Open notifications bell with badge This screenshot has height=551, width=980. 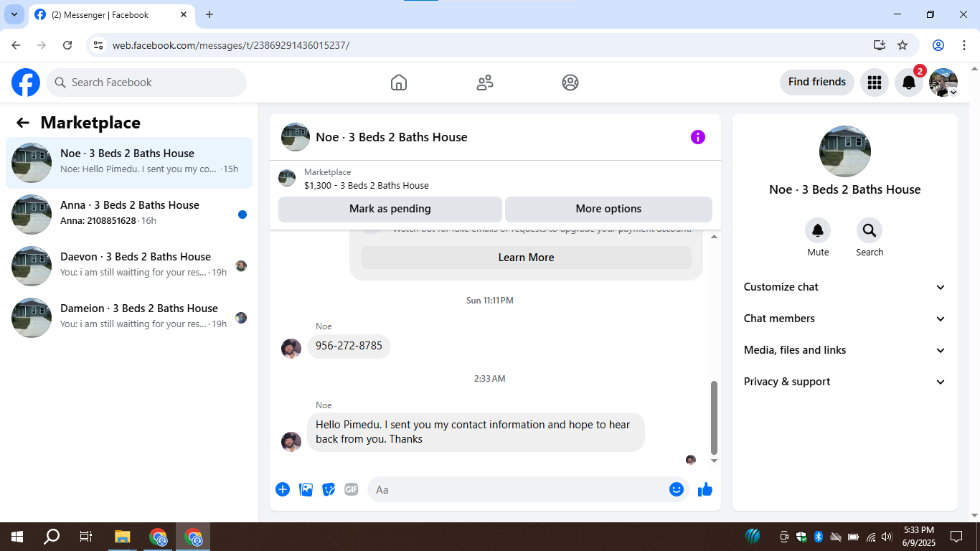[x=909, y=83]
